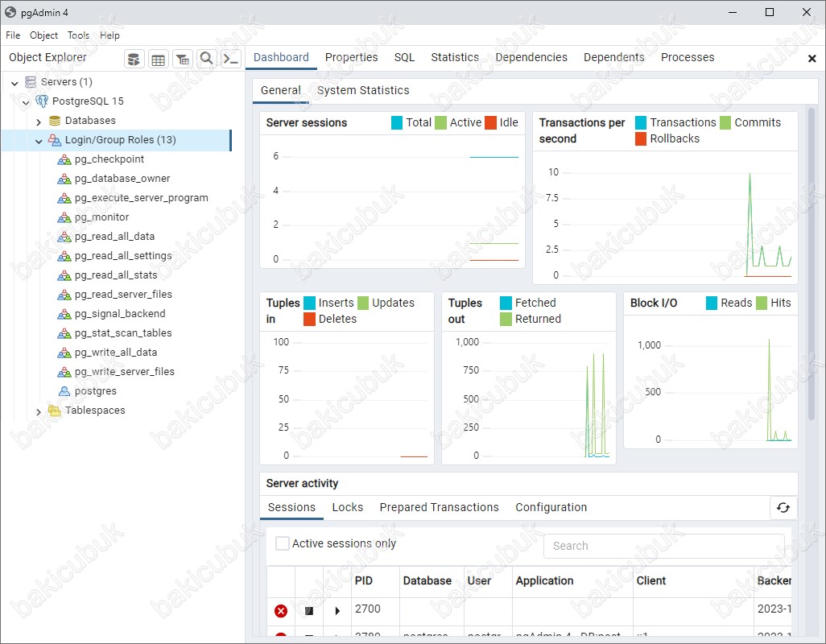Switch to the Statistics tab
Screen dimensions: 826x644
pos(455,57)
